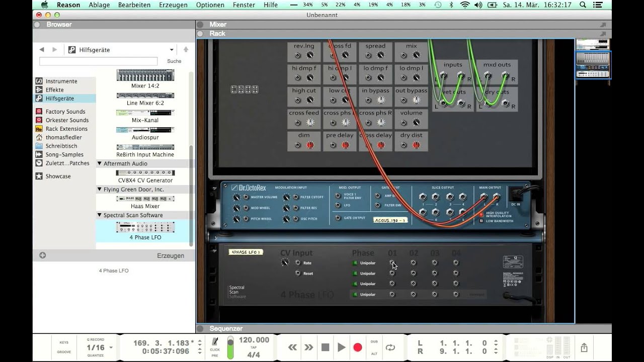This screenshot has width=644, height=362.
Task: Open Spotlight search in the menu bar
Action: coord(583,5)
